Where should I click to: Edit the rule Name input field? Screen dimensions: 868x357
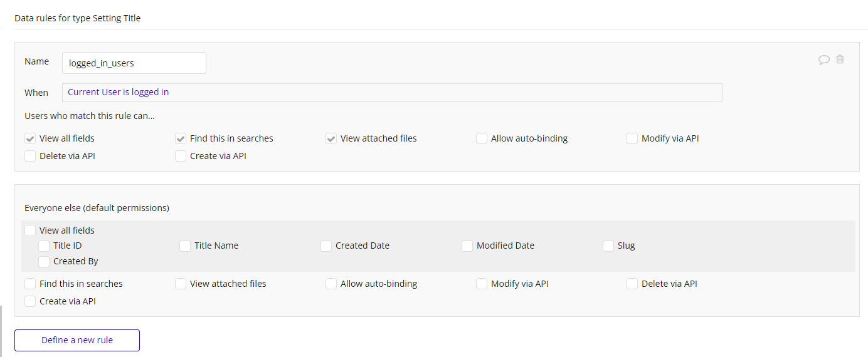134,63
